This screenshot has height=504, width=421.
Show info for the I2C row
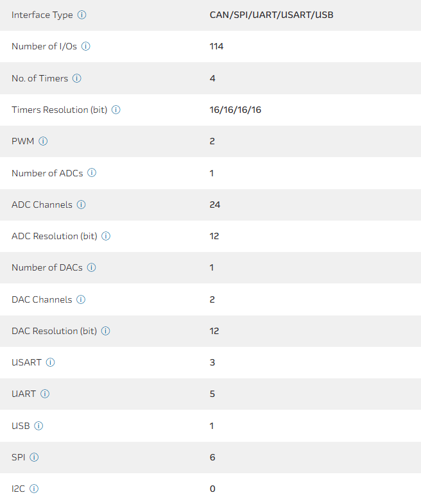[x=35, y=489]
